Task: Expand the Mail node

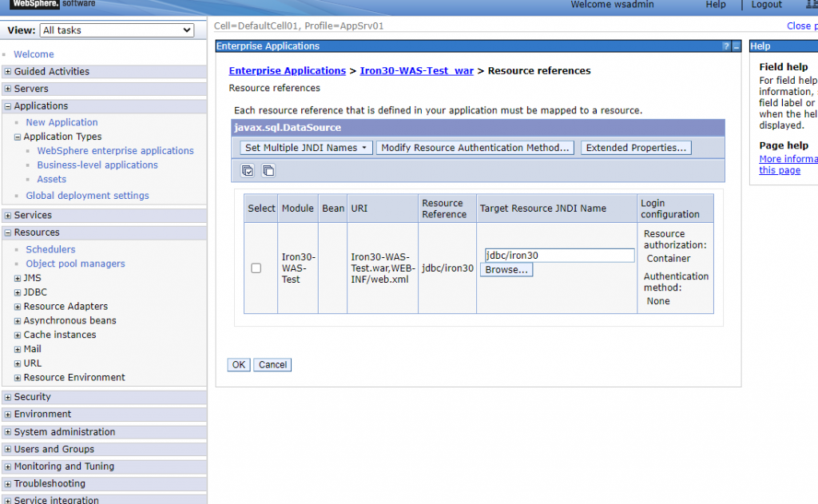Action: (18, 349)
